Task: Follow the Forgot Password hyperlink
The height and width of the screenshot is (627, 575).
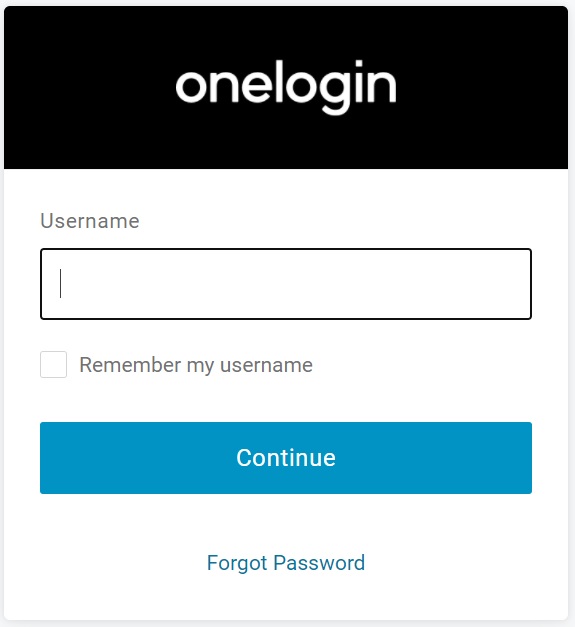Action: pyautogui.click(x=286, y=563)
